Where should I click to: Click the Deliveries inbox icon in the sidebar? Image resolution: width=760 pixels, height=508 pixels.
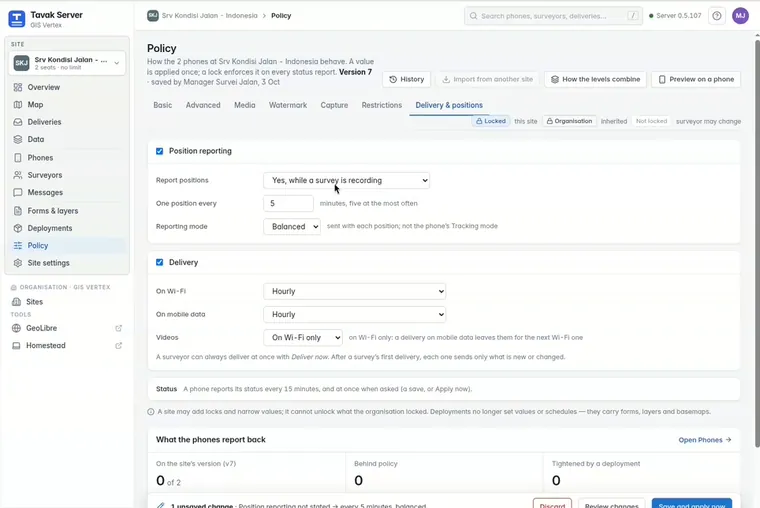18,122
